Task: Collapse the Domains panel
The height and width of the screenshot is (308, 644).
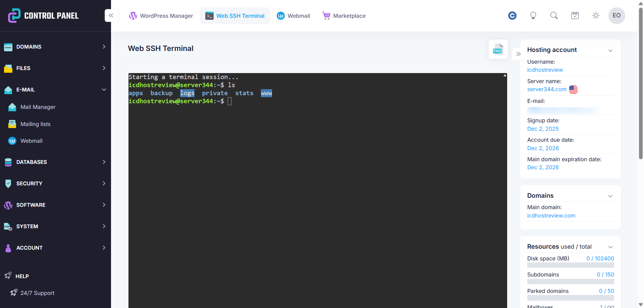Action: [x=610, y=196]
